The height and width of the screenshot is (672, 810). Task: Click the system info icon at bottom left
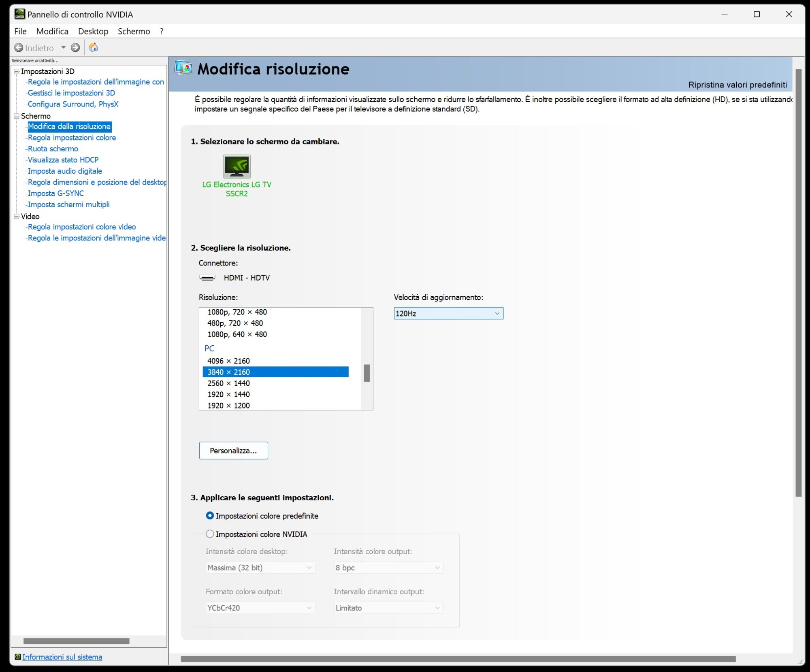17,657
